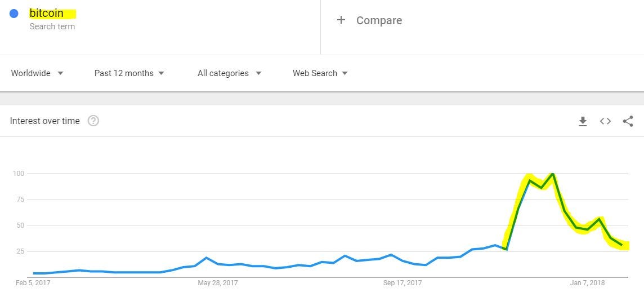Click the blue dot beside bitcoin
The width and height of the screenshot is (644, 301).
[x=14, y=14]
